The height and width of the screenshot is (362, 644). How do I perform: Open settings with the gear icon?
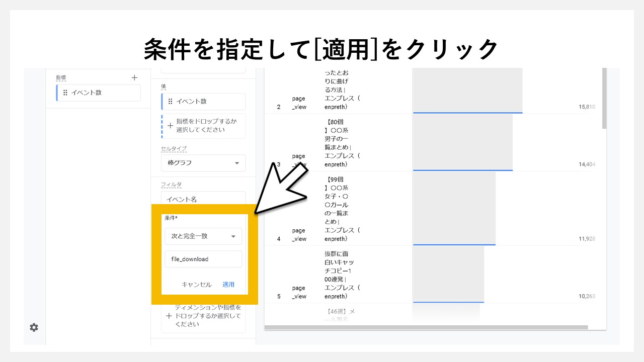34,327
